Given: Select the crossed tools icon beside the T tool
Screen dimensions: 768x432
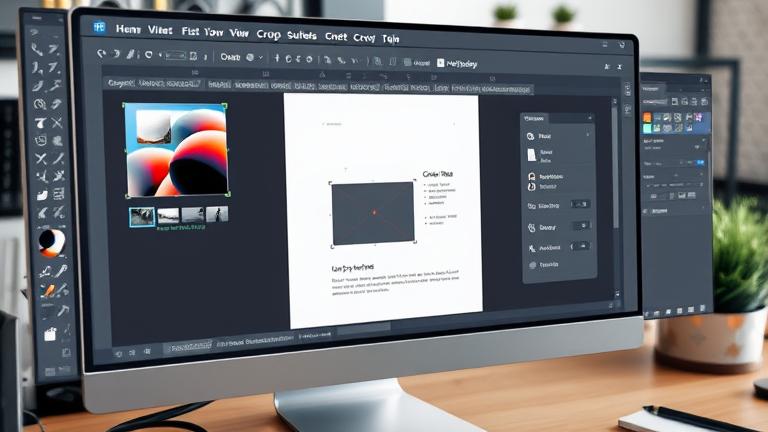Looking at the screenshot, I should click(57, 123).
